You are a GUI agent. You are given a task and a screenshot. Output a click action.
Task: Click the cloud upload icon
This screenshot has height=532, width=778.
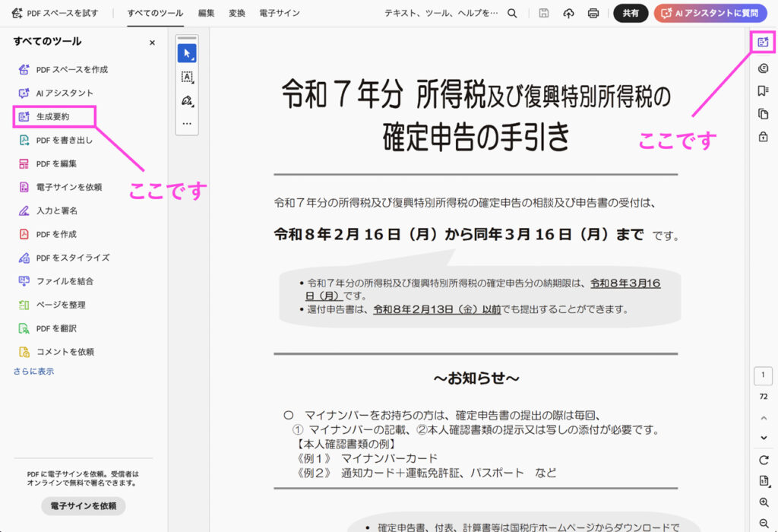coord(568,14)
